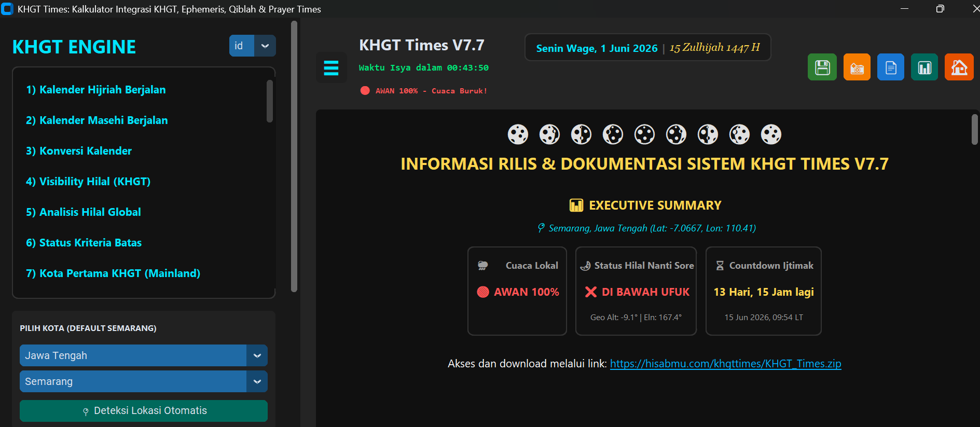Viewport: 980px width, 427px height.
Task: Click '15 Jun 2026, 09:54 LT' text
Action: [x=764, y=318]
